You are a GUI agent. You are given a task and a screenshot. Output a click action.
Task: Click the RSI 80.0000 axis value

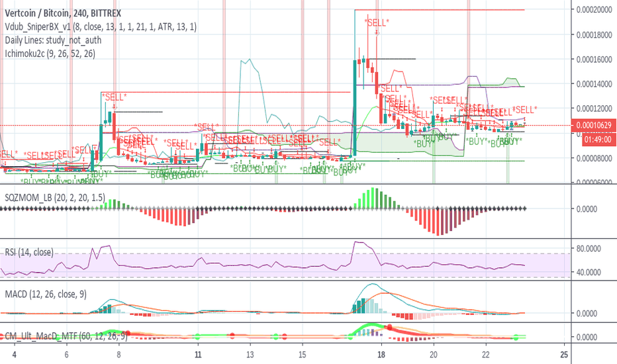(589, 249)
